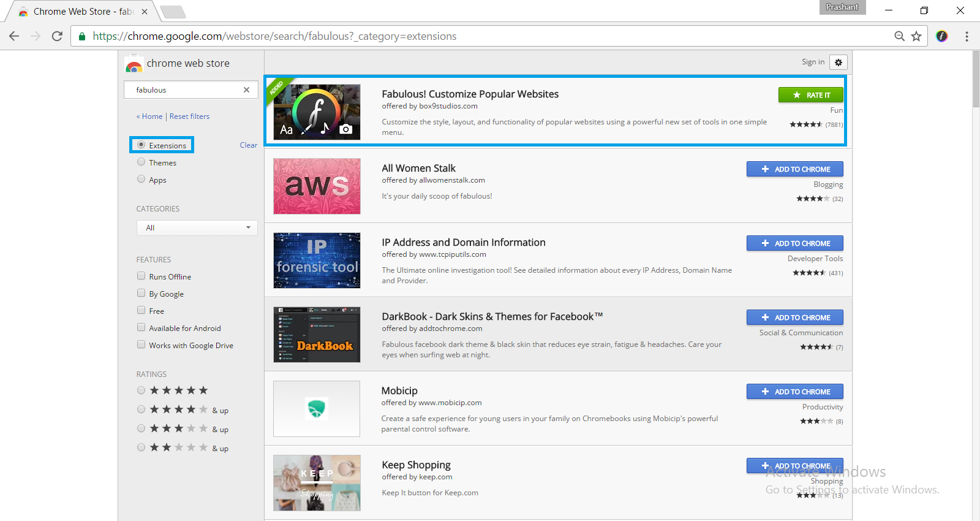Clear the fabulous search text with X
The image size is (980, 521).
coord(246,89)
